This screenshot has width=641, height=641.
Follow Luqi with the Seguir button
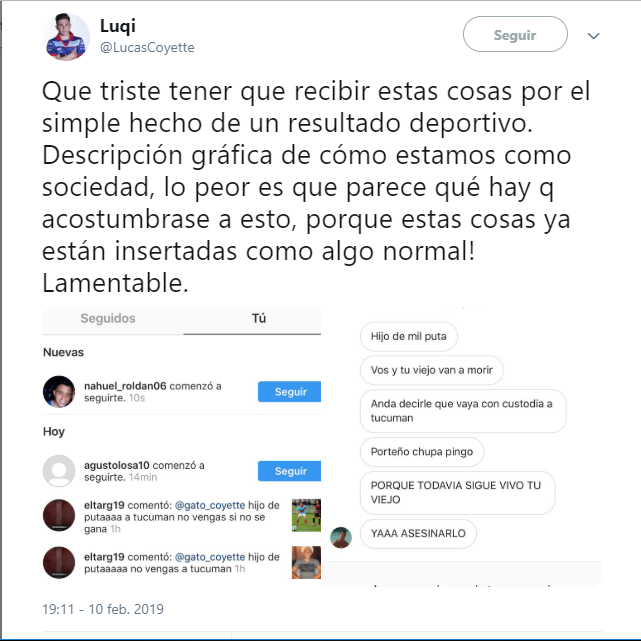tap(515, 34)
